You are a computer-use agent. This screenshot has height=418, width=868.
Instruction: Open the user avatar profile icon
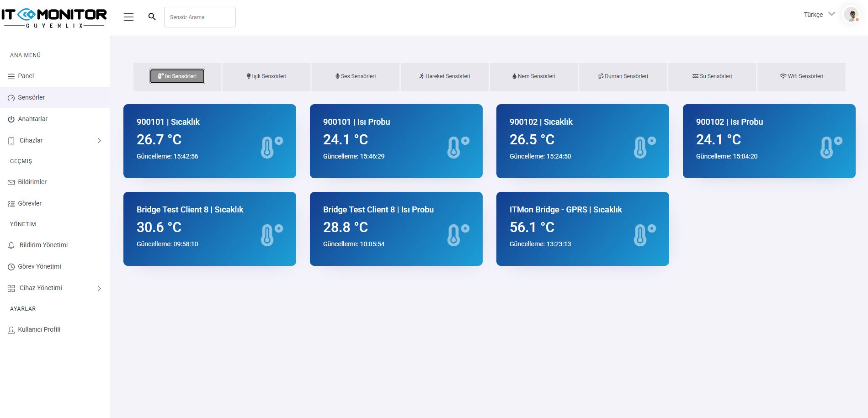tap(851, 15)
